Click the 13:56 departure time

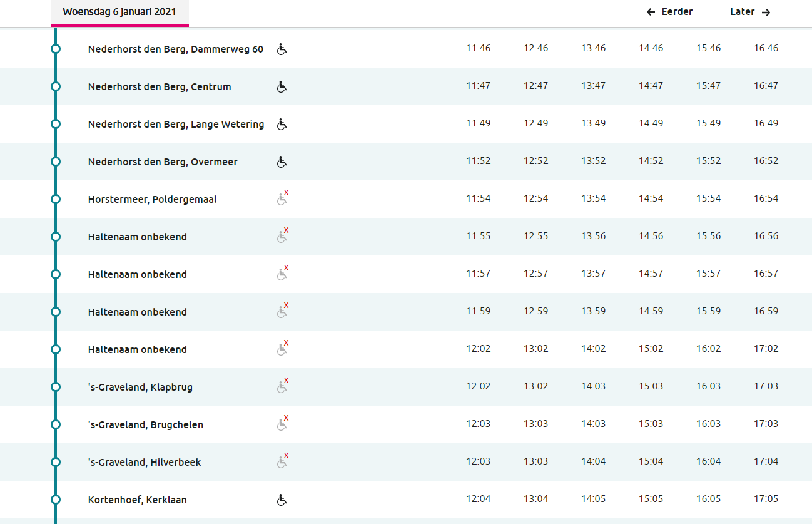(594, 235)
